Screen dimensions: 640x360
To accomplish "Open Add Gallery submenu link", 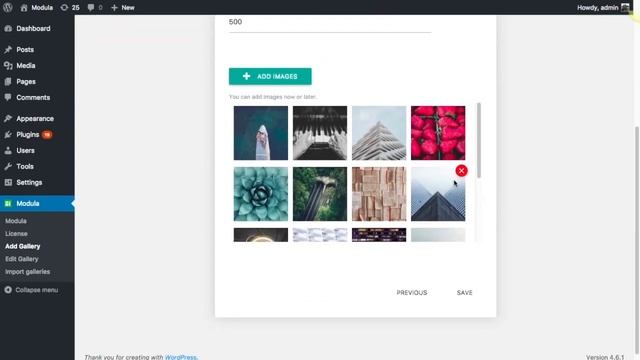I will (22, 246).
